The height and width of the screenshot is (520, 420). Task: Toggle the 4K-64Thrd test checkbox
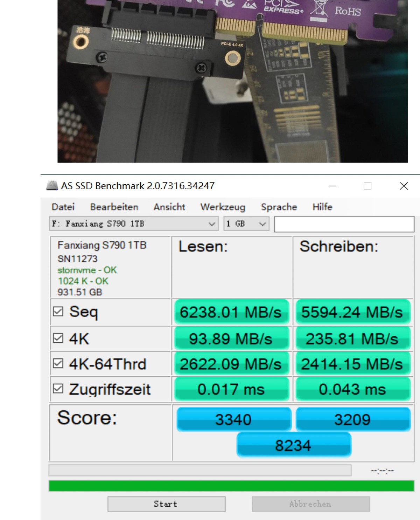tap(58, 363)
